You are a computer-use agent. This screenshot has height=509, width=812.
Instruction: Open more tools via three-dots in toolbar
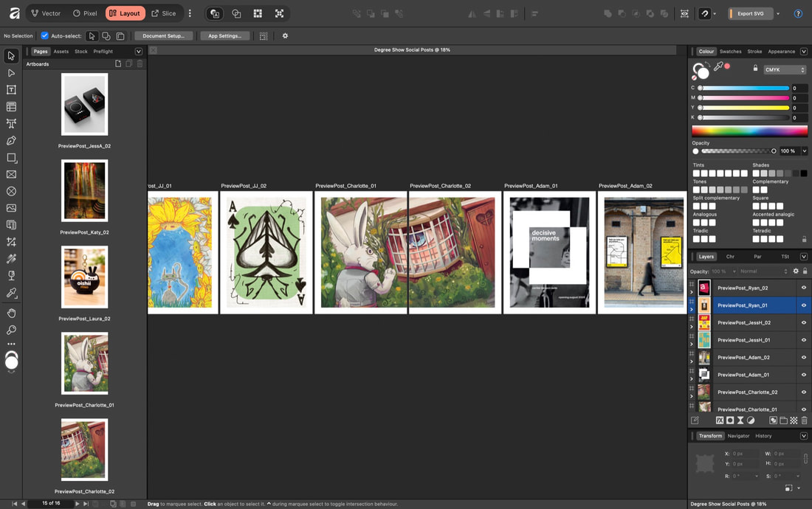coord(11,344)
